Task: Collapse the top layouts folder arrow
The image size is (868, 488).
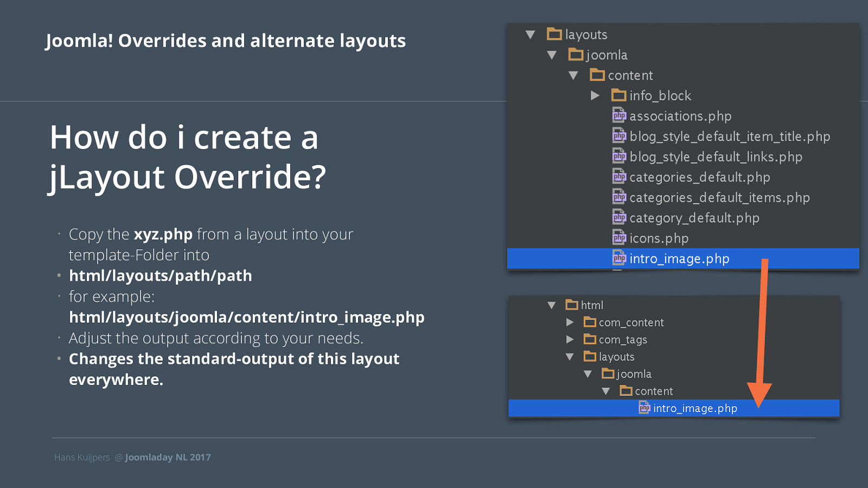Action: 531,35
